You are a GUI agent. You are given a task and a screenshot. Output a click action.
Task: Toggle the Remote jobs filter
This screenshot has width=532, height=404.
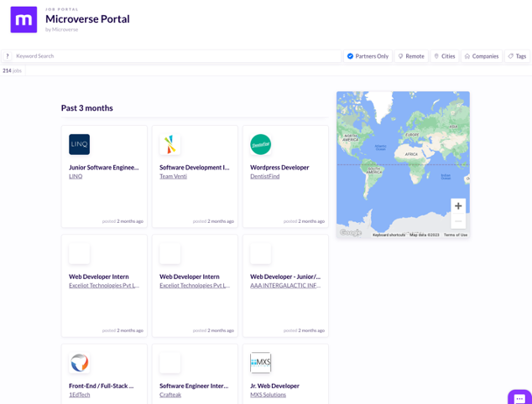click(x=411, y=56)
